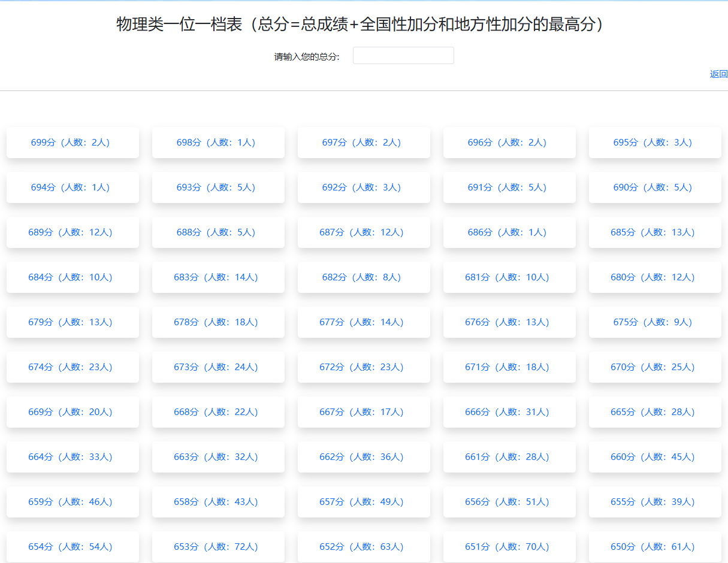Open the 660分 (人数：45人) card
Screen dimensions: 728x563
click(x=655, y=457)
